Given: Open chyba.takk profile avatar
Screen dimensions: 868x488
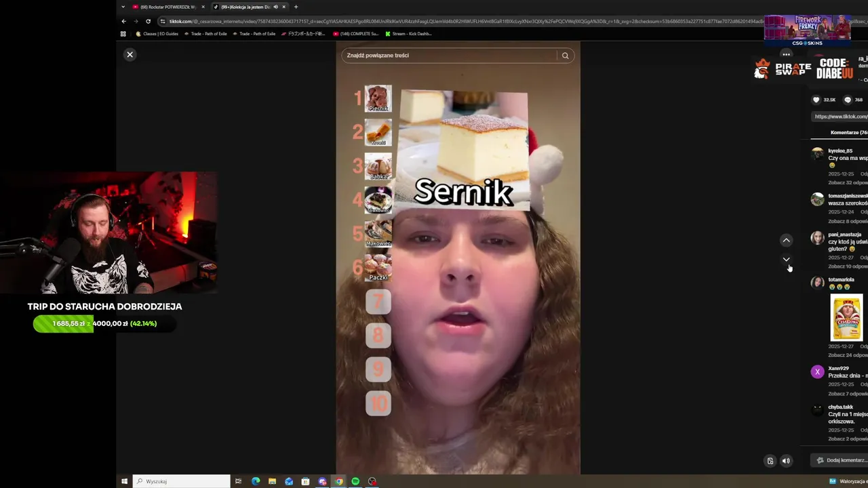Looking at the screenshot, I should coord(817,410).
